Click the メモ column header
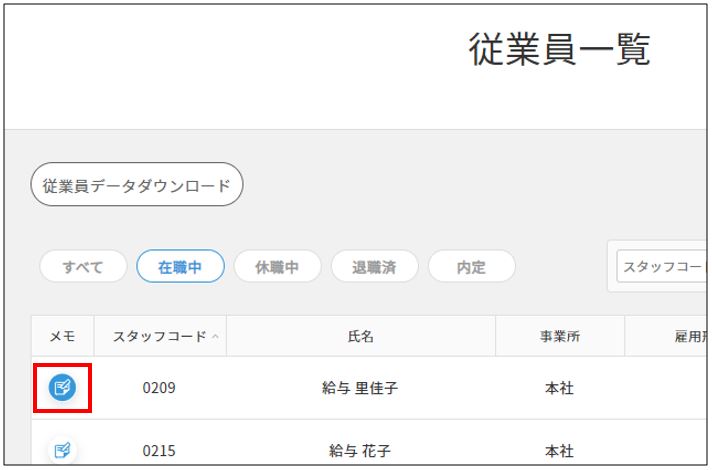This screenshot has height=470, width=712. pos(62,337)
